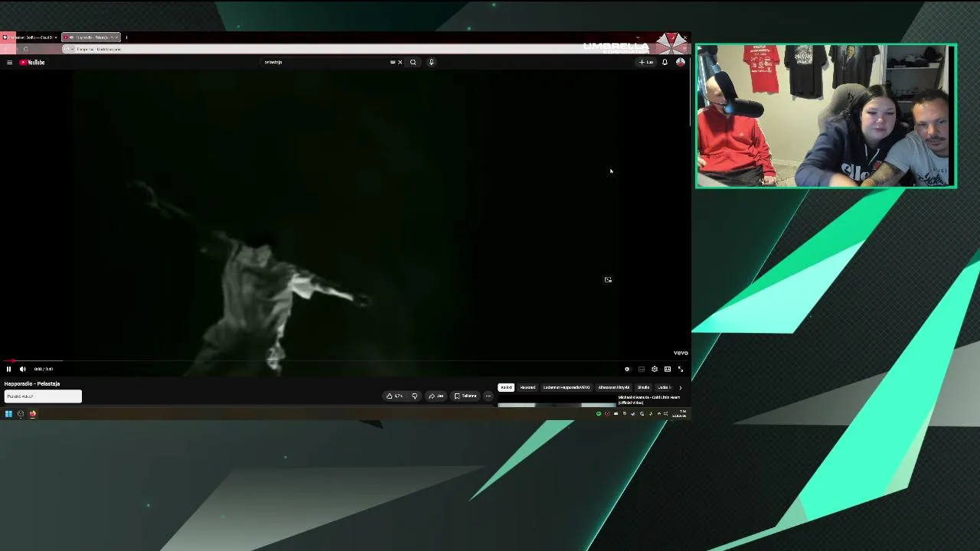Select the second filter chip beside Kaikki
This screenshot has width=980, height=551.
[528, 387]
